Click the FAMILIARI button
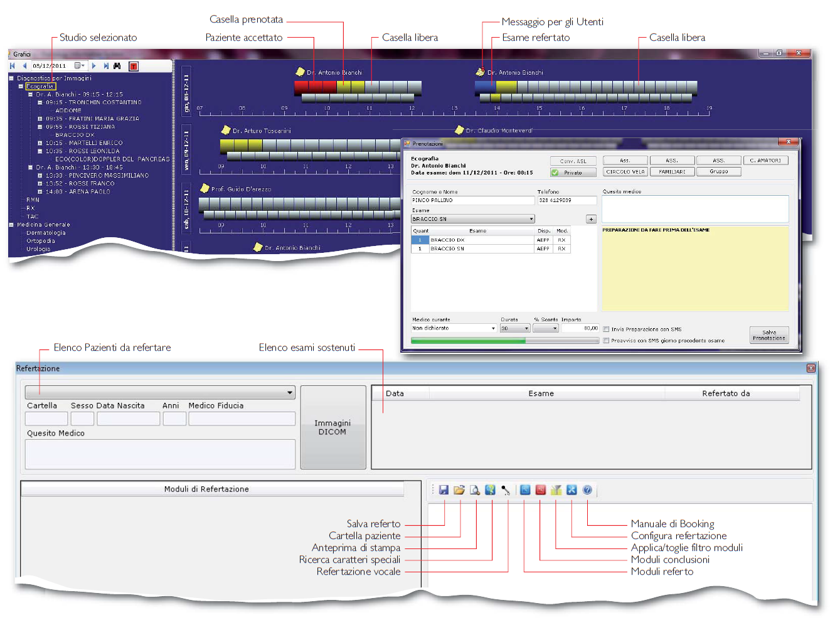The height and width of the screenshot is (620, 840). pyautogui.click(x=672, y=171)
